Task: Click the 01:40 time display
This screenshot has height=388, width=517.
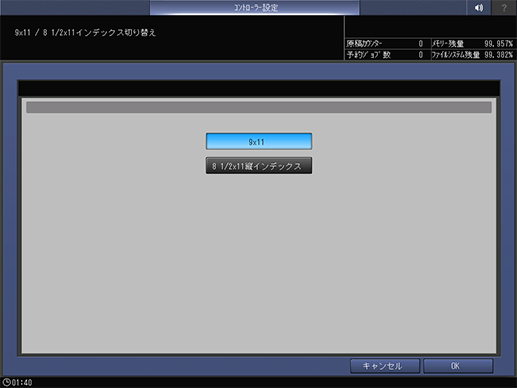Action: tap(22, 383)
